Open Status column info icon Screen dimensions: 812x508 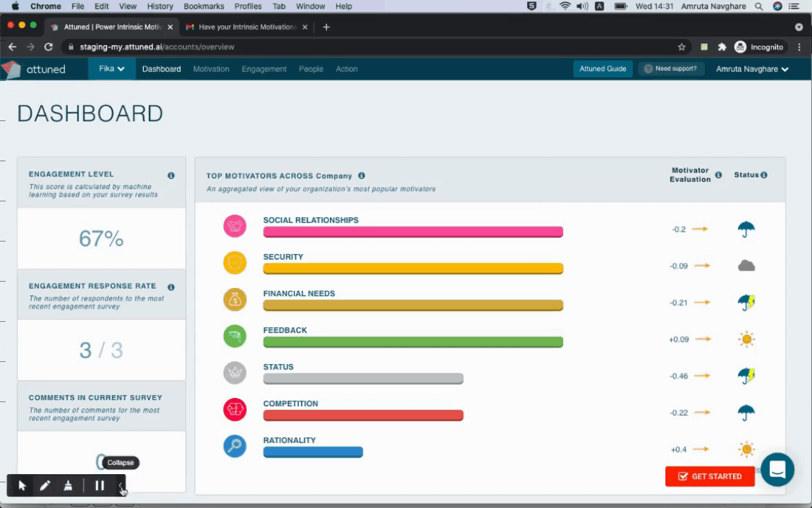pyautogui.click(x=764, y=175)
